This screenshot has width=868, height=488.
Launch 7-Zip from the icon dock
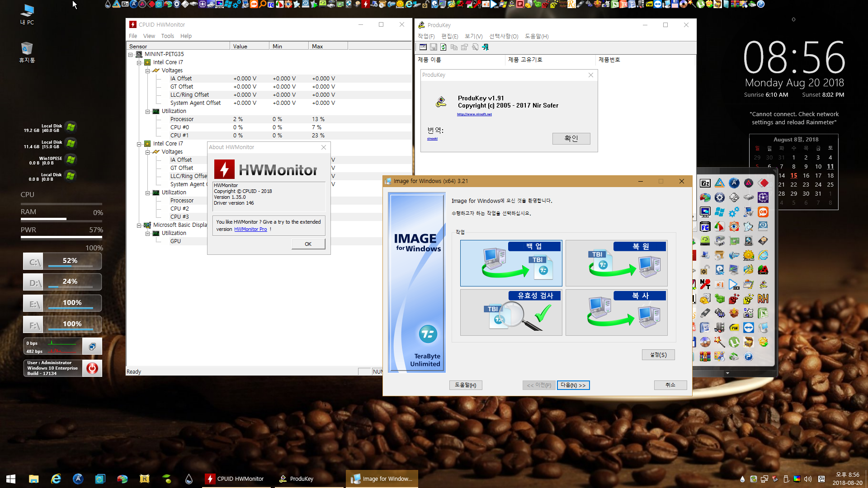coord(705,183)
